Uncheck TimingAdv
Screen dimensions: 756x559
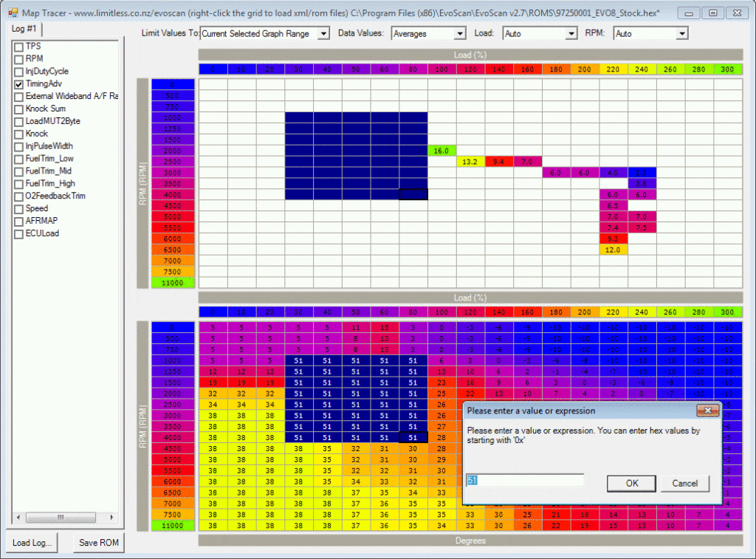(20, 83)
